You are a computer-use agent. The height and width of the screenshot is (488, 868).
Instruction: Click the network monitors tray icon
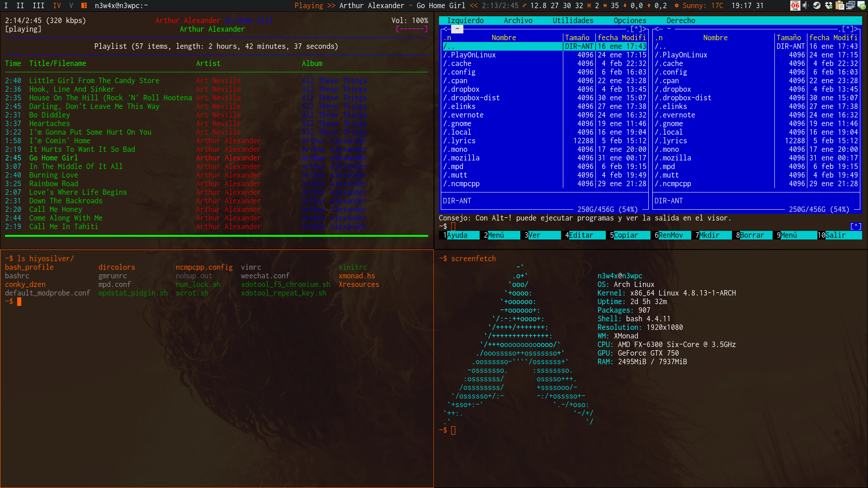(x=850, y=5)
